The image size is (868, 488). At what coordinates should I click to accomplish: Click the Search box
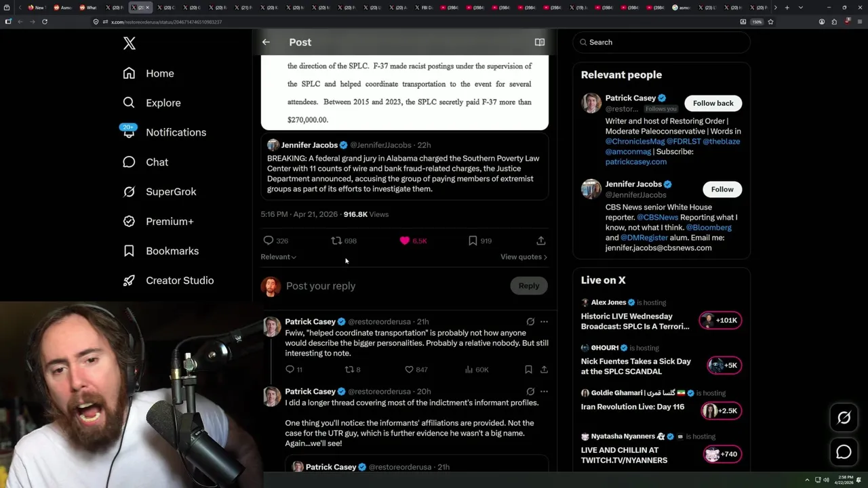pyautogui.click(x=661, y=42)
